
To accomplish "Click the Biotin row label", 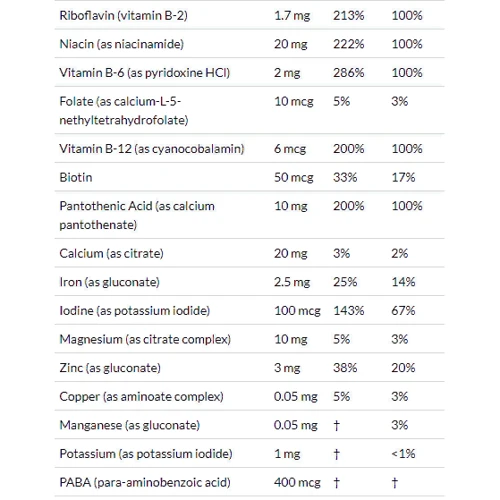I will point(76,177).
